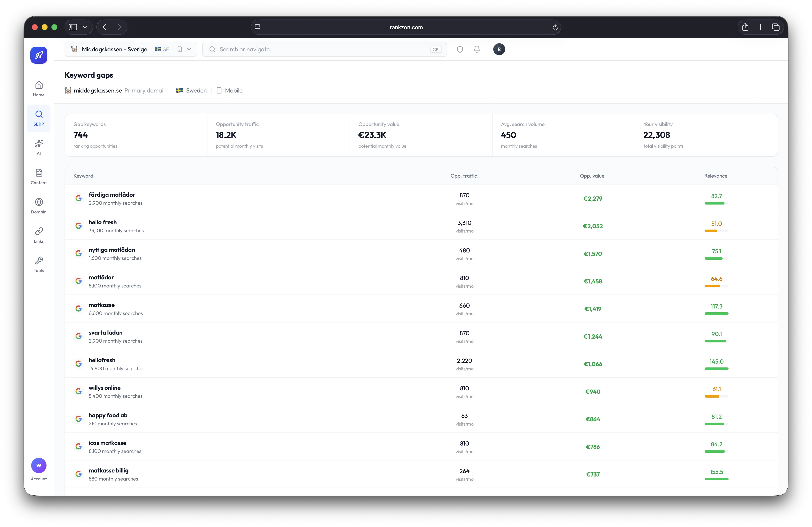Open the Content section
812x527 pixels.
click(39, 177)
